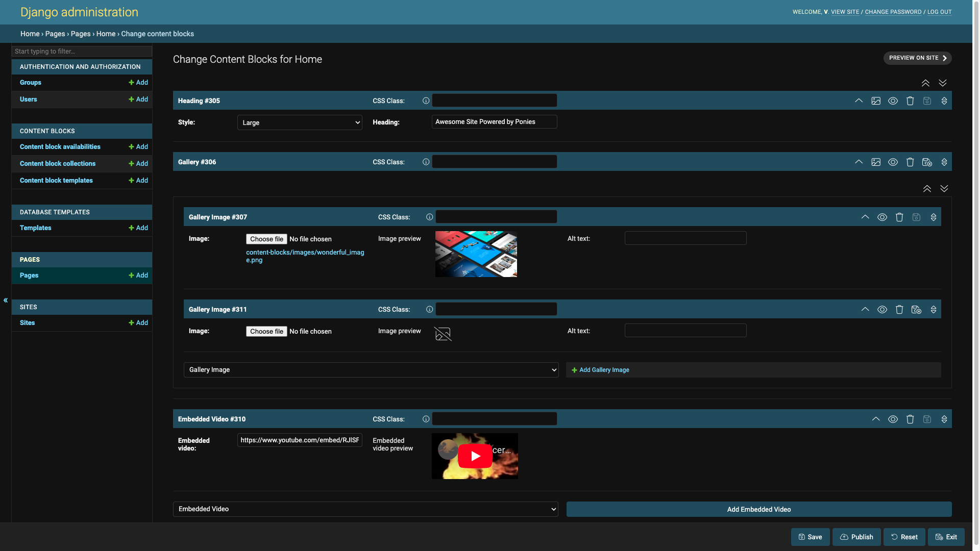Click the delete icon for Gallery Image #311
Viewport: 980px width, 551px height.
899,310
